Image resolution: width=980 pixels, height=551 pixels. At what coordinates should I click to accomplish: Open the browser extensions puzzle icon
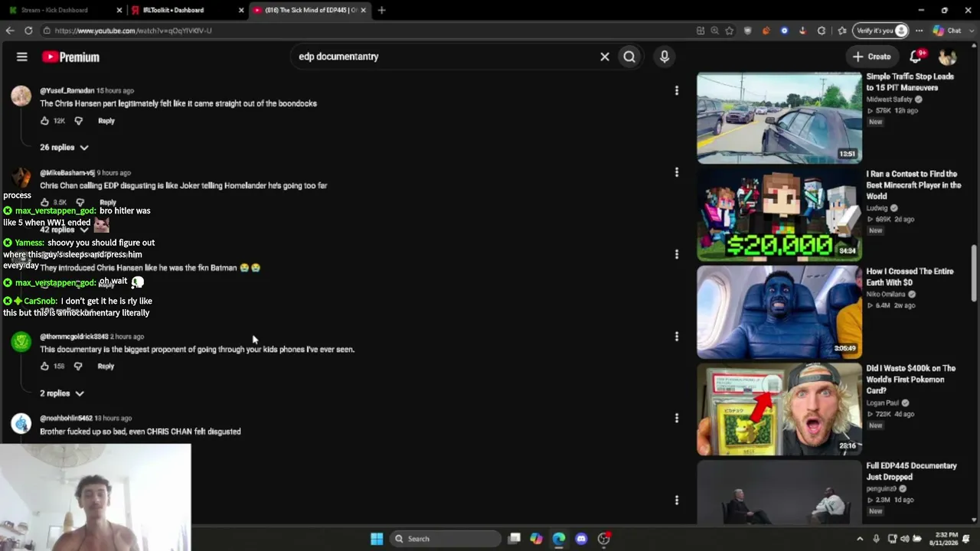tap(822, 31)
